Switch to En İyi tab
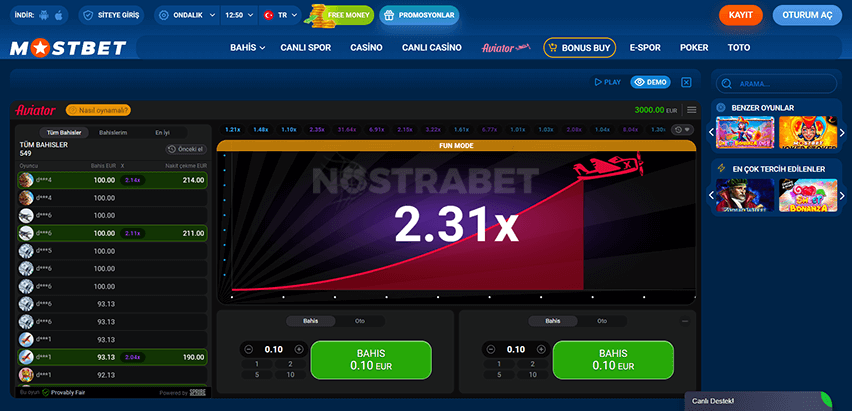The image size is (852, 411). [162, 133]
